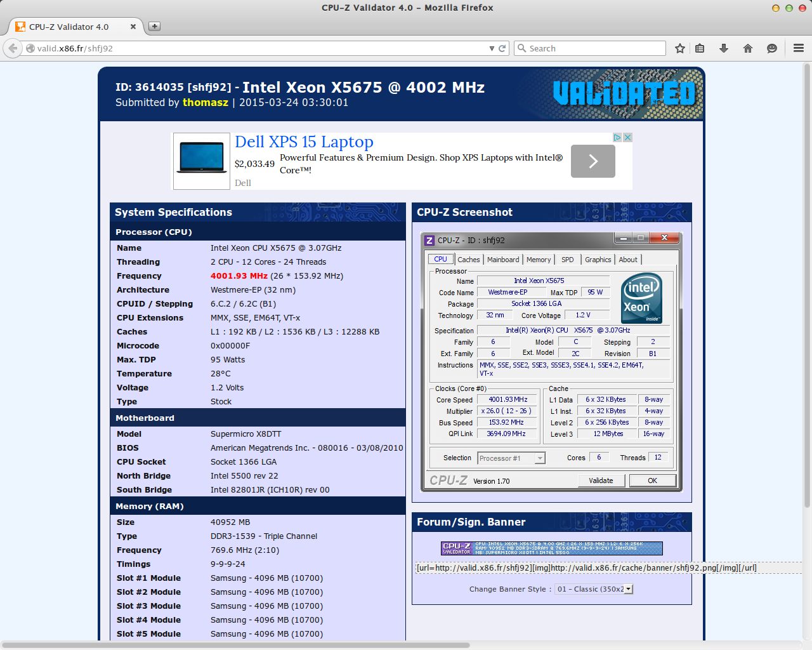Click "2 CPU - 12 Cores - 24 Threads"

(x=268, y=262)
